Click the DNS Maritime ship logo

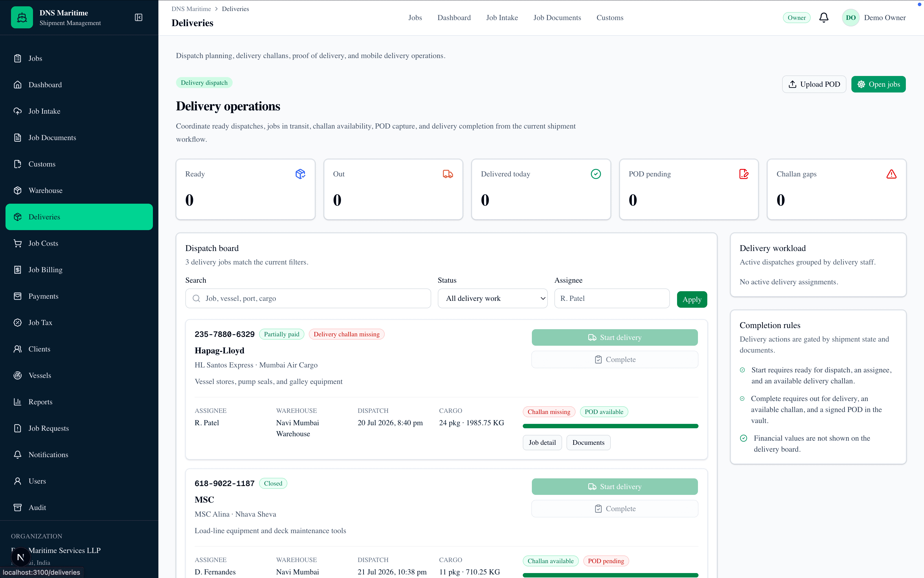(x=22, y=18)
